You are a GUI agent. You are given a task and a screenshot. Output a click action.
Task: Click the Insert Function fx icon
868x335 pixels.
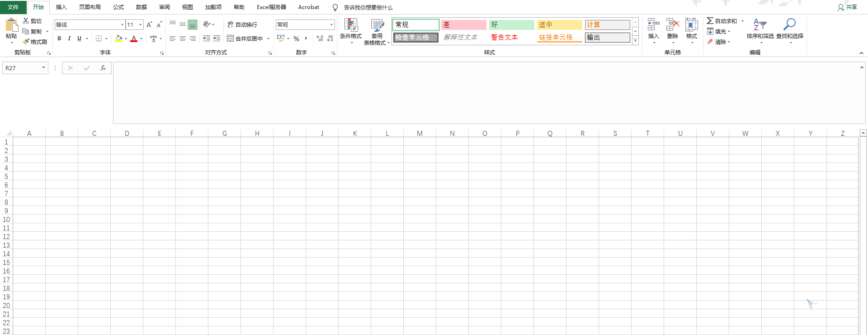[x=103, y=68]
